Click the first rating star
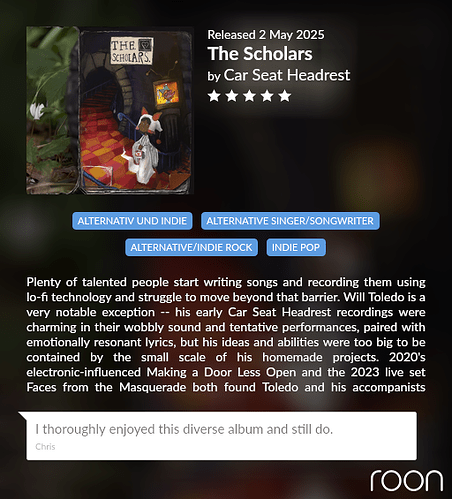Screen dimensions: 452x499 pyautogui.click(x=214, y=96)
